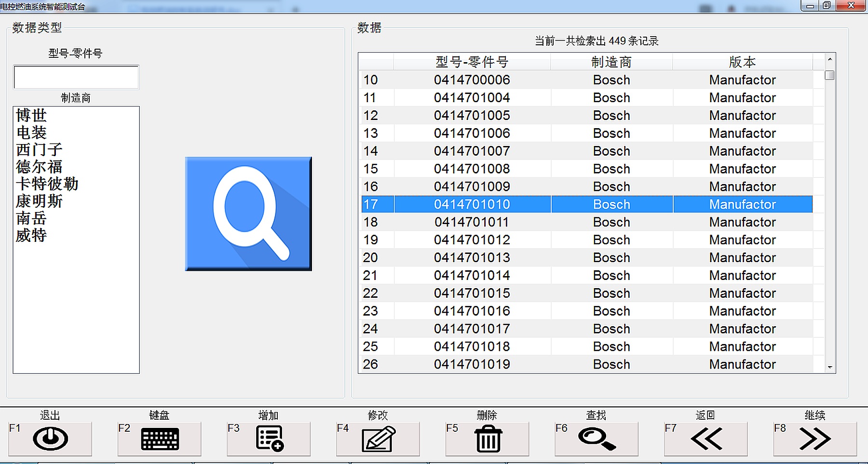Viewport: 868px width, 464px height.
Task: Click the F1 exit power icon
Action: (x=50, y=438)
